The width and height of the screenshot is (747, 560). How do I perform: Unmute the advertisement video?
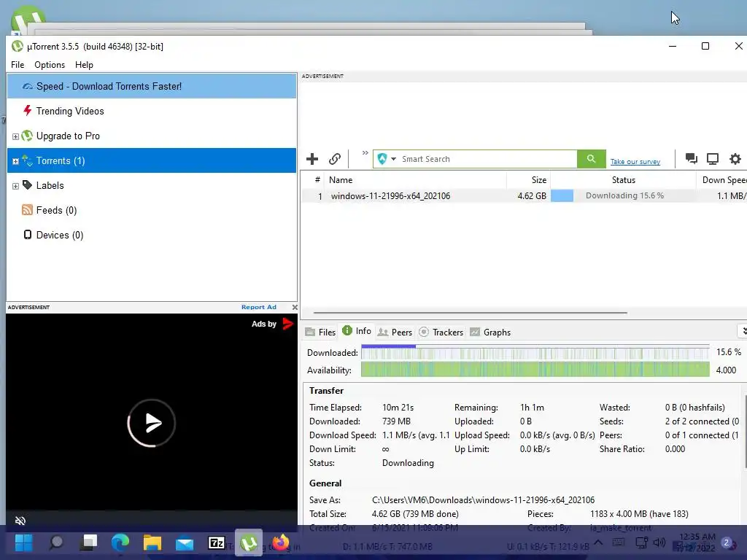point(20,521)
